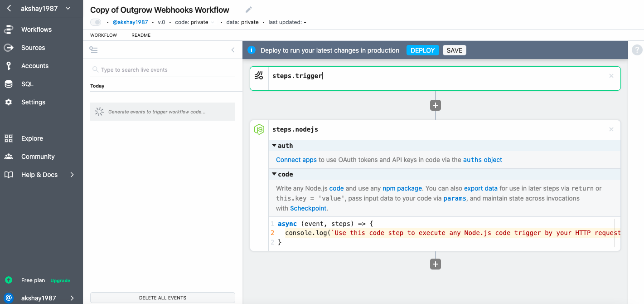Expand the akshay1987 profile menu chevron
Viewport: 644px width, 304px height.
point(72,298)
